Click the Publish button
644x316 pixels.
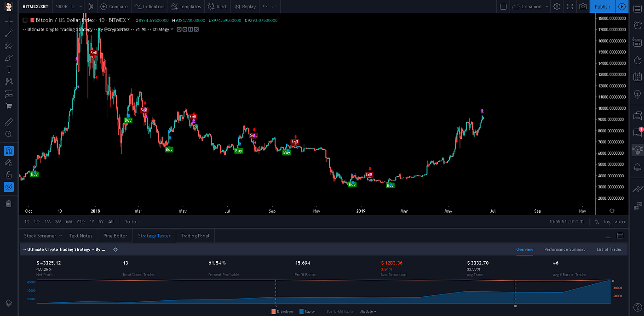(602, 6)
